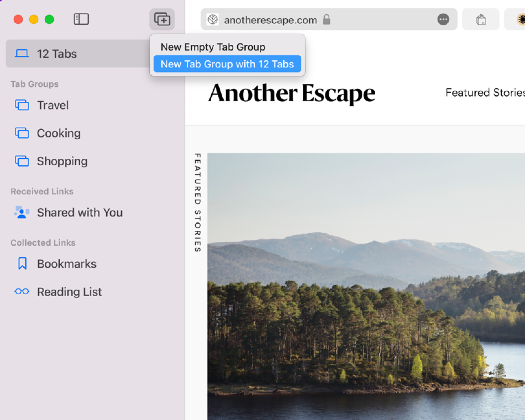
Task: Click the Collected Links section header
Action: point(43,243)
